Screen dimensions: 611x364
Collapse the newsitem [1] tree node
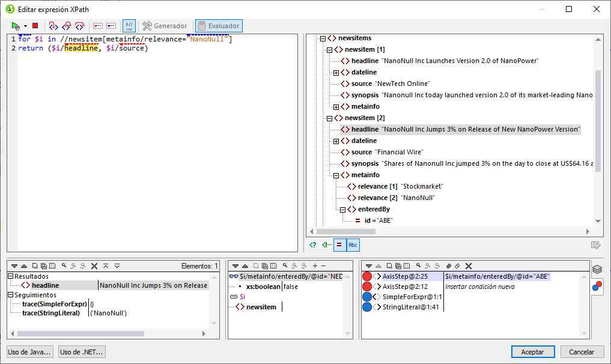click(x=329, y=49)
